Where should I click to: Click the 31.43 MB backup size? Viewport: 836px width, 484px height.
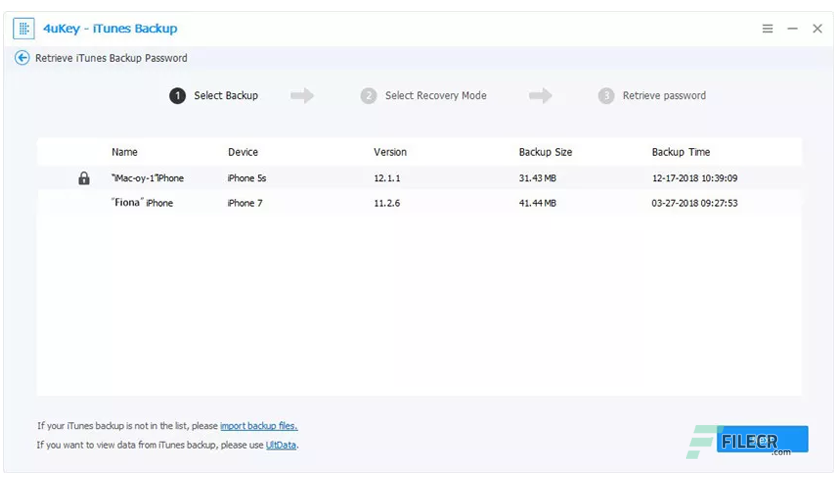537,178
